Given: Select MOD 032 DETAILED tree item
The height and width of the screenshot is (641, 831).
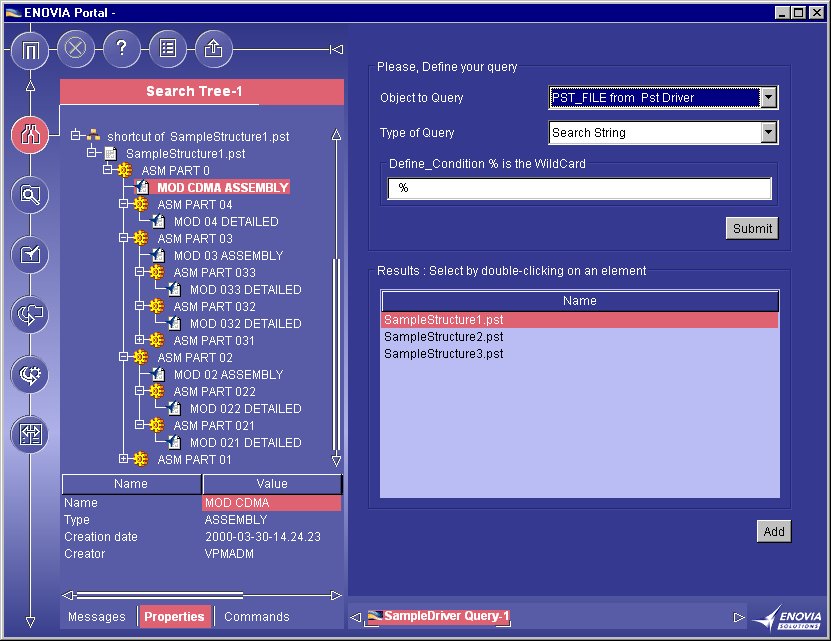Looking at the screenshot, I should tap(245, 323).
